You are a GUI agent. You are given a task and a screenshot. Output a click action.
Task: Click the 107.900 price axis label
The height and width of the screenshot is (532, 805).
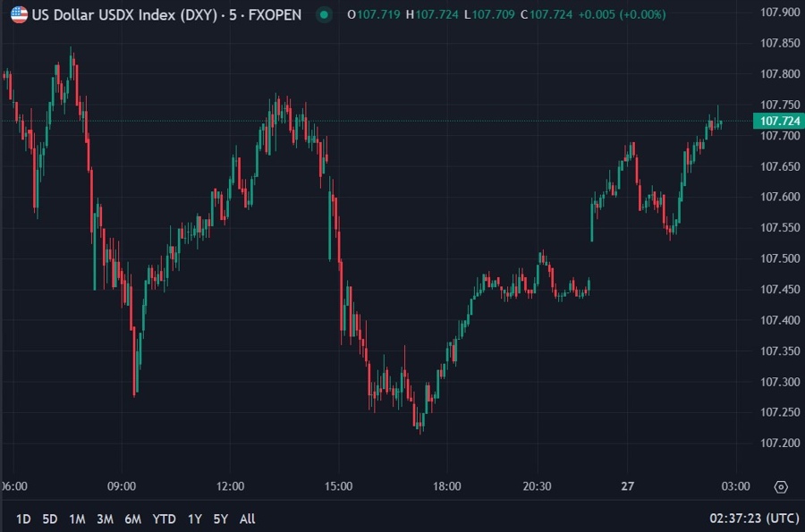(780, 13)
